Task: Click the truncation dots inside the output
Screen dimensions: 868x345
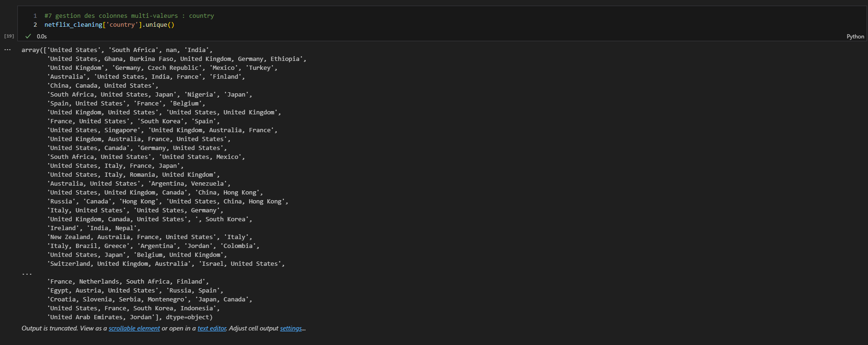Action: [x=27, y=273]
